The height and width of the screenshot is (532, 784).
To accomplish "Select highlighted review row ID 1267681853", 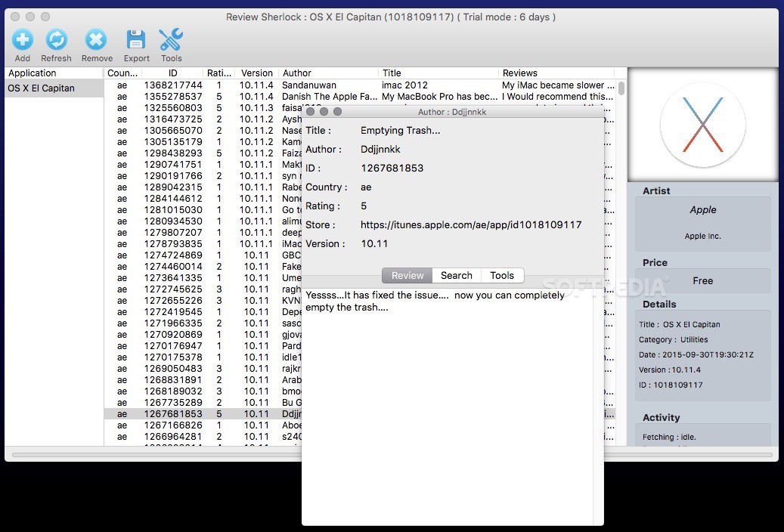I will (203, 414).
